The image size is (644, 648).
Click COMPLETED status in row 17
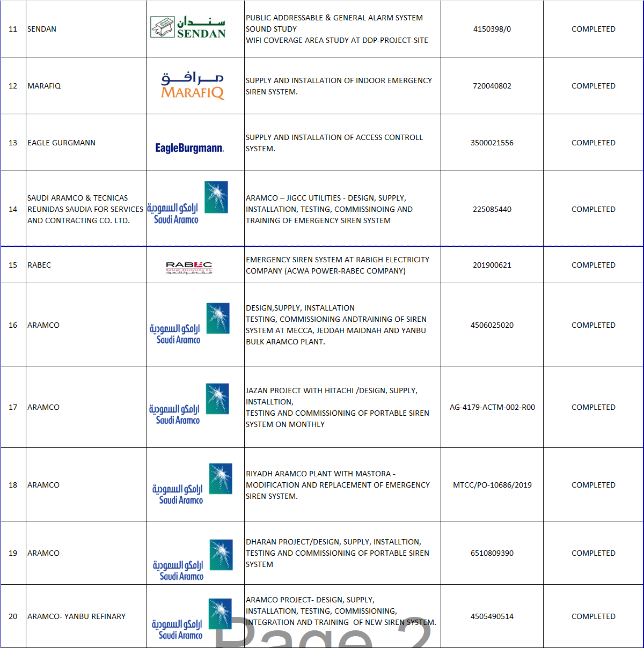[594, 407]
